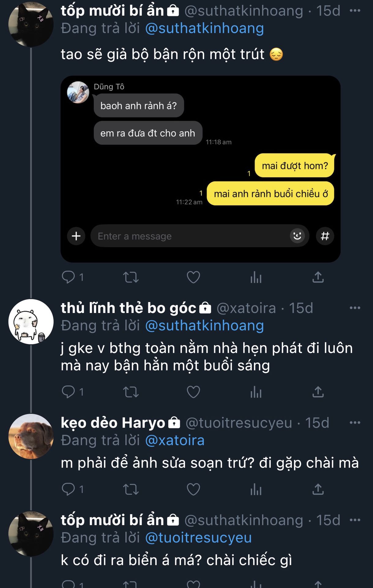
Task: Share the tweet containing the chat image
Action: 318,277
